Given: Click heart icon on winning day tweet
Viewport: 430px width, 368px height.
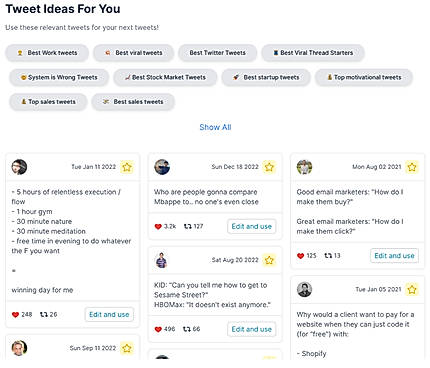Looking at the screenshot, I should [15, 314].
